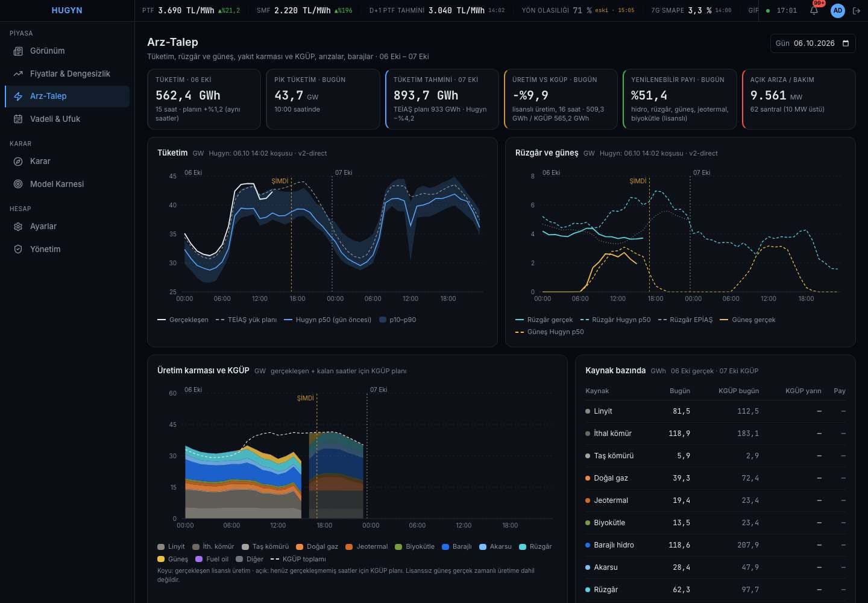Select the YENİLENEBİLİR PAYI card
Viewport: 868px width, 603px height.
click(680, 99)
